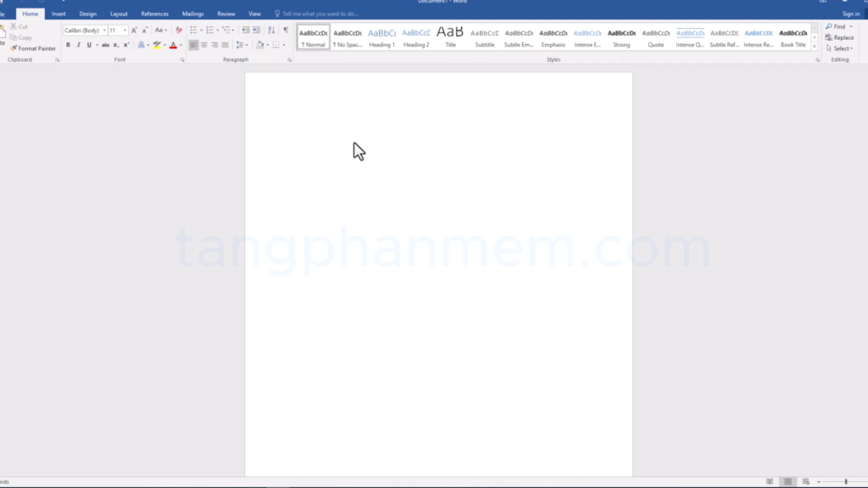This screenshot has width=868, height=488.
Task: Toggle center alignment
Action: 203,45
